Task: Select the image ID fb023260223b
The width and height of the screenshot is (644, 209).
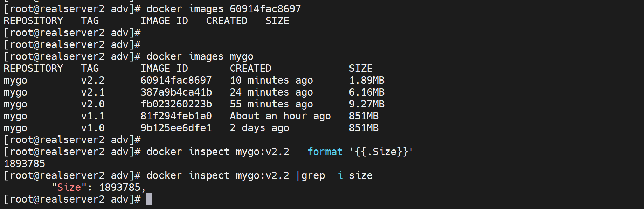Action: 176,104
